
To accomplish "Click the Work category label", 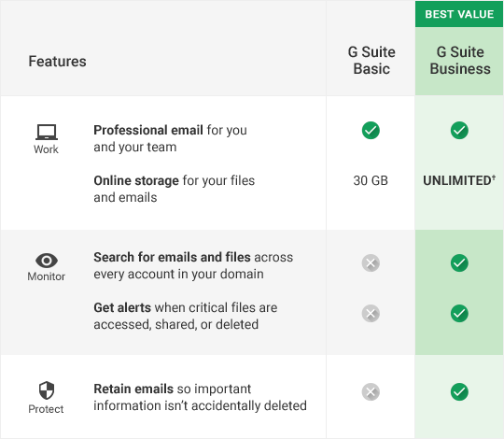I will point(46,149).
